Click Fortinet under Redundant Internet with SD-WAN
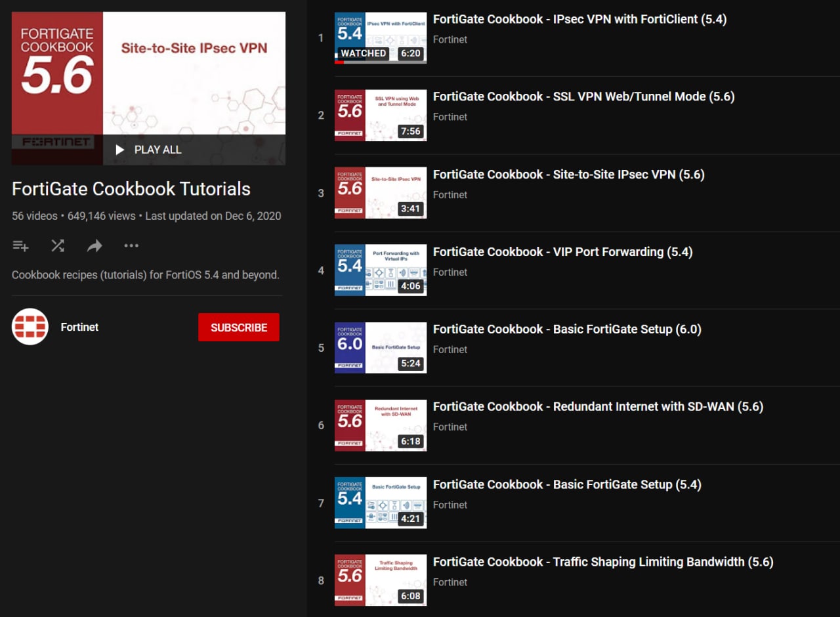The image size is (840, 617). click(450, 427)
